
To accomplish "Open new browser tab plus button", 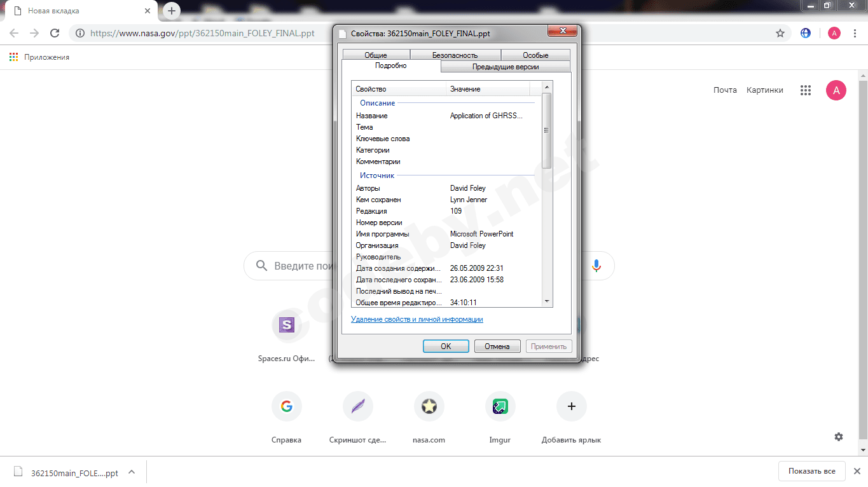I will point(172,11).
